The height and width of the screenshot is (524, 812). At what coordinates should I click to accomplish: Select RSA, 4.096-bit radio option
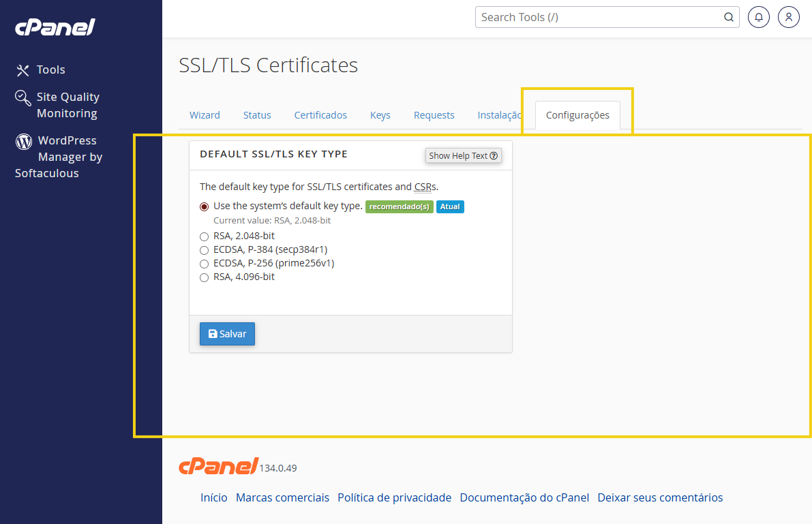pyautogui.click(x=204, y=277)
